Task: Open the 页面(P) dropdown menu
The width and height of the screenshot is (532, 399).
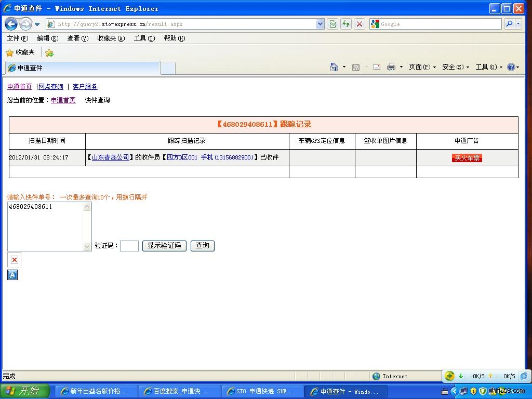Action: click(422, 67)
